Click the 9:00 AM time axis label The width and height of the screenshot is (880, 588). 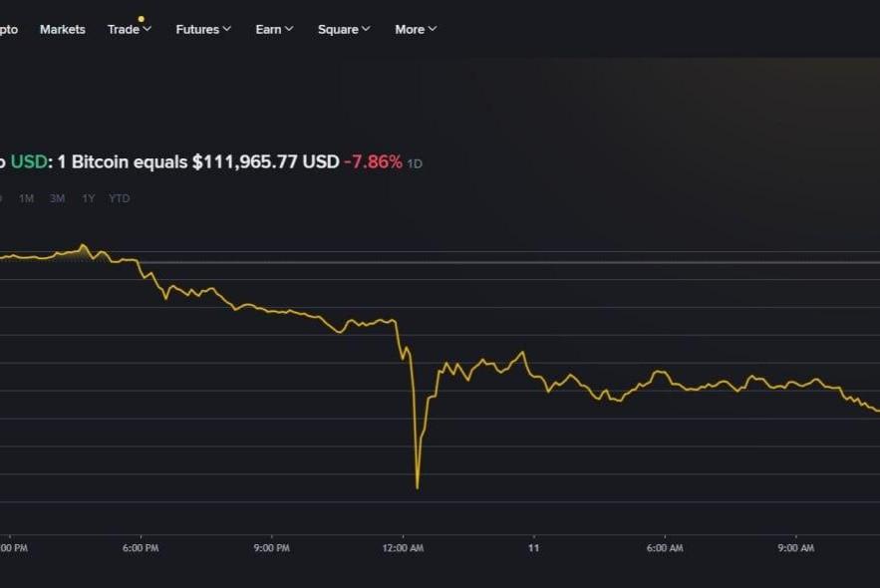[795, 548]
